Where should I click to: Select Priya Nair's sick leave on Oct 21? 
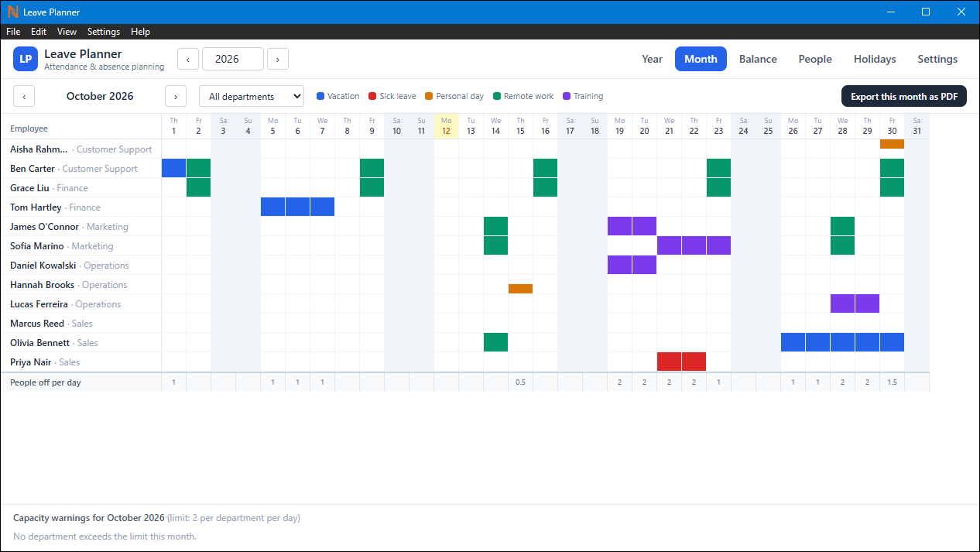pyautogui.click(x=670, y=362)
